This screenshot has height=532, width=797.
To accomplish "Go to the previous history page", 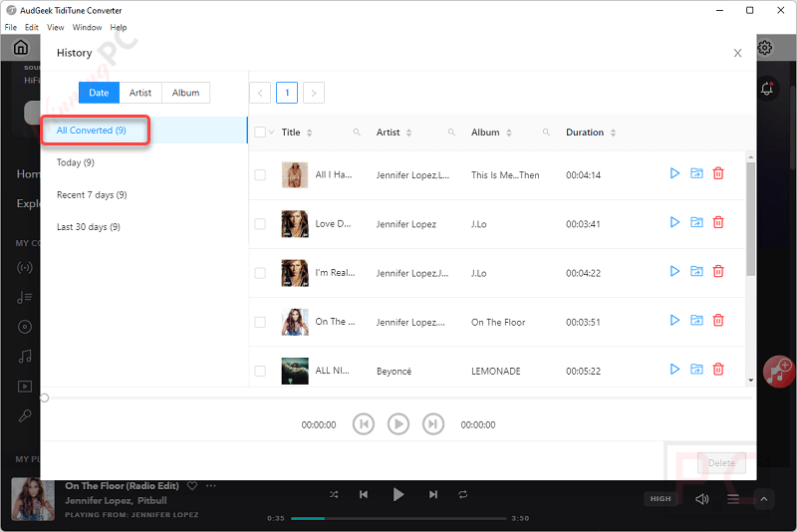I will pos(260,93).
